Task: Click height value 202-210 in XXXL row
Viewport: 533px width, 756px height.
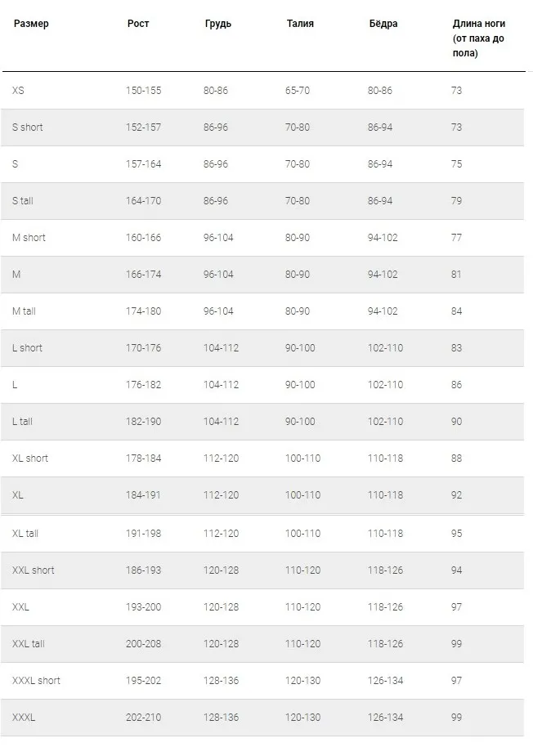Action: pos(143,717)
